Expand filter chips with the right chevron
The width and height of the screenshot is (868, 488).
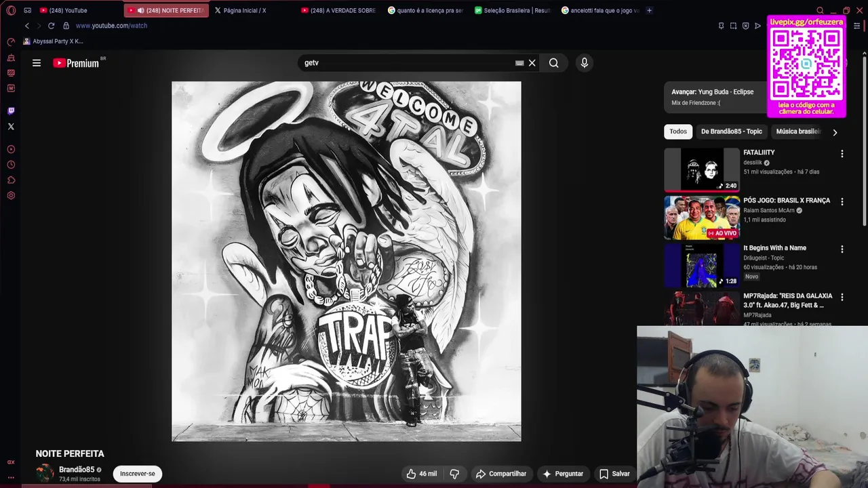[x=835, y=132]
